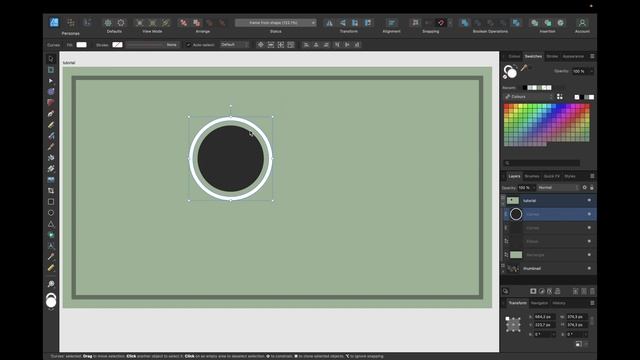Viewport: 640px width, 360px height.
Task: Switch to the History tab
Action: [559, 303]
